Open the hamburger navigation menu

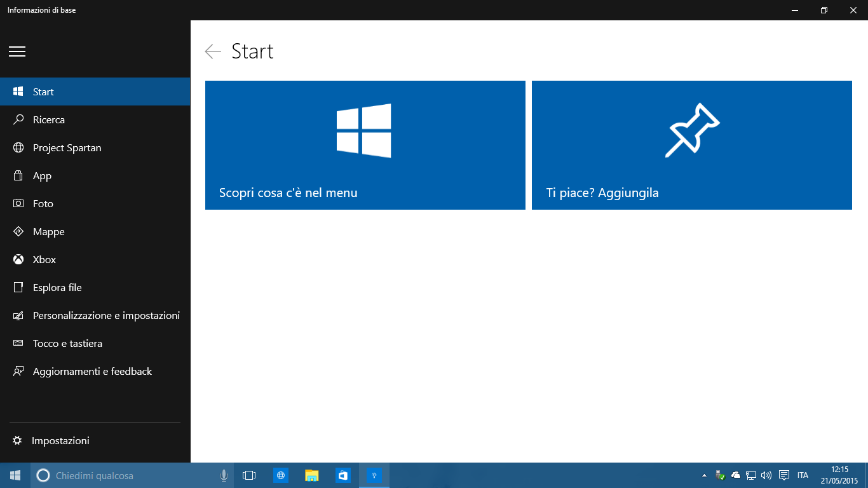pos(17,51)
